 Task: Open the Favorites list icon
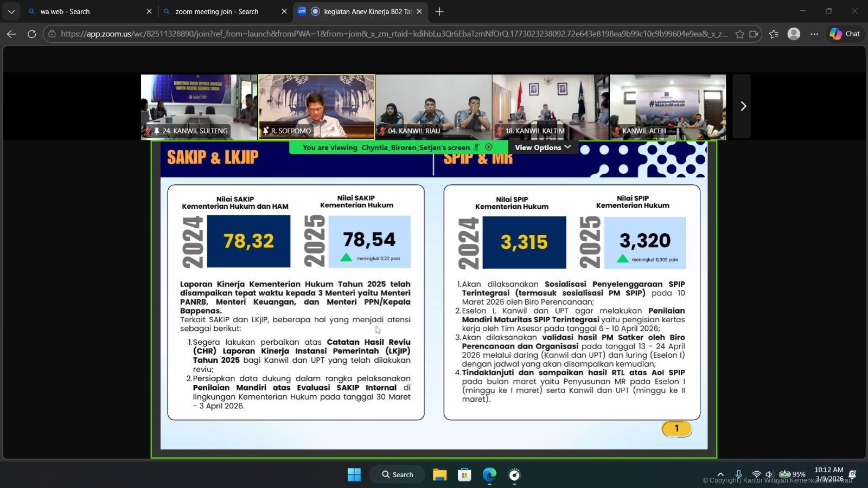pyautogui.click(x=774, y=34)
